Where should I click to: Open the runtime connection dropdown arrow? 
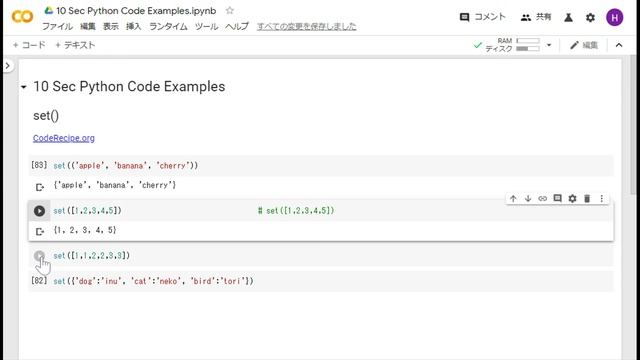point(549,45)
